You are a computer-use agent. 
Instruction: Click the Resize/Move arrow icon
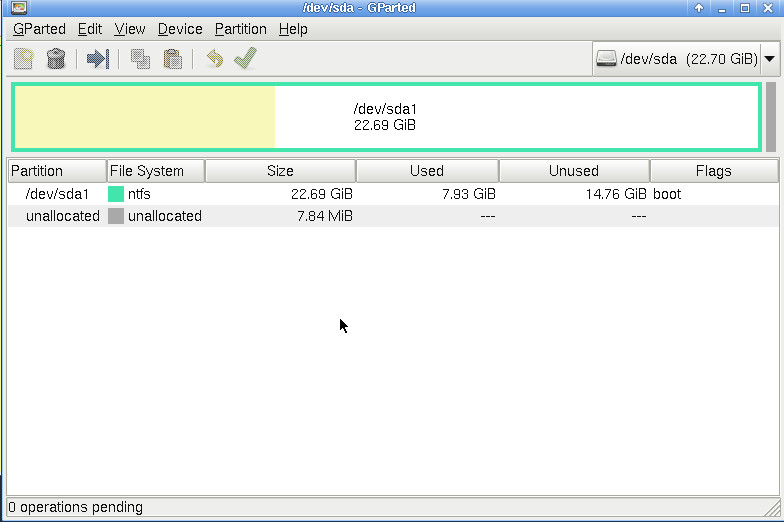98,58
